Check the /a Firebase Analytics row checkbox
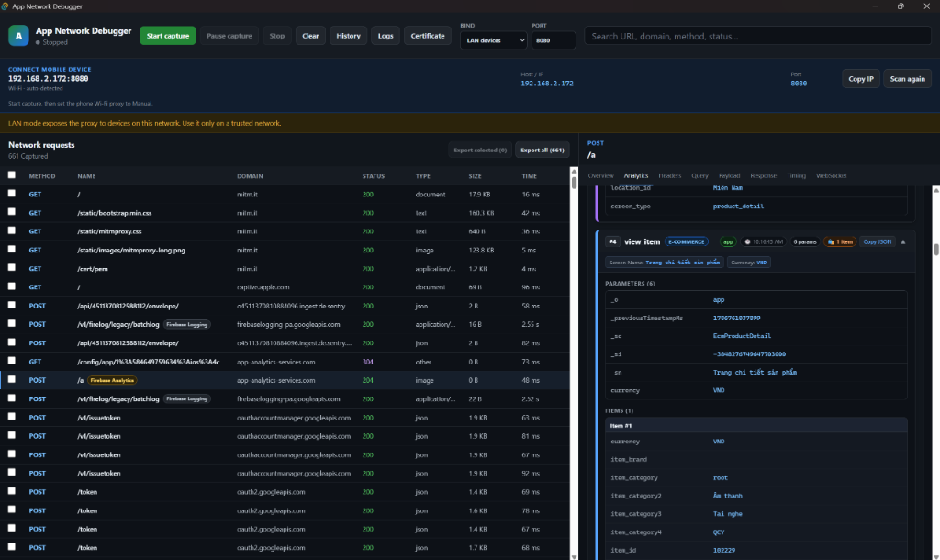The image size is (940, 560). [11, 379]
